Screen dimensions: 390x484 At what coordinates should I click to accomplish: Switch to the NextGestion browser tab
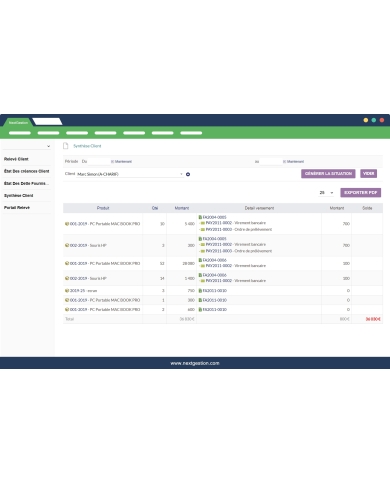click(18, 123)
